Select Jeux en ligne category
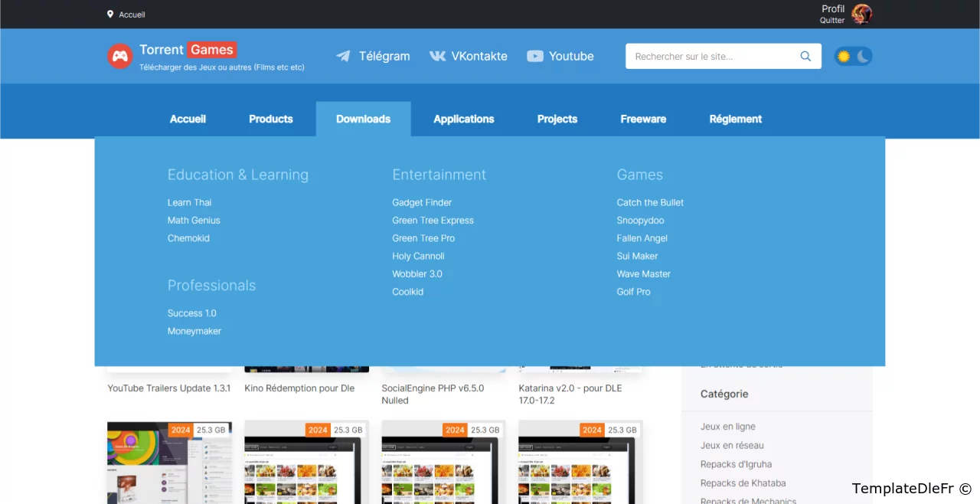This screenshot has width=980, height=504. (727, 427)
